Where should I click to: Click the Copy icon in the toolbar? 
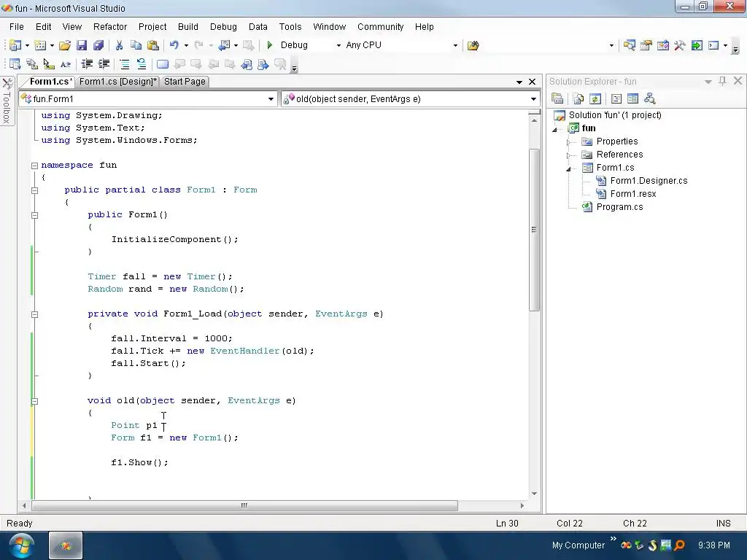[x=136, y=45]
